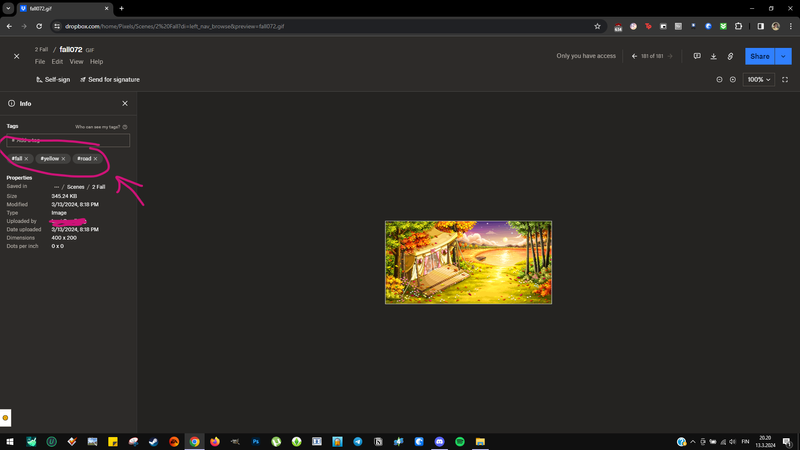Remove the #road tag

95,159
